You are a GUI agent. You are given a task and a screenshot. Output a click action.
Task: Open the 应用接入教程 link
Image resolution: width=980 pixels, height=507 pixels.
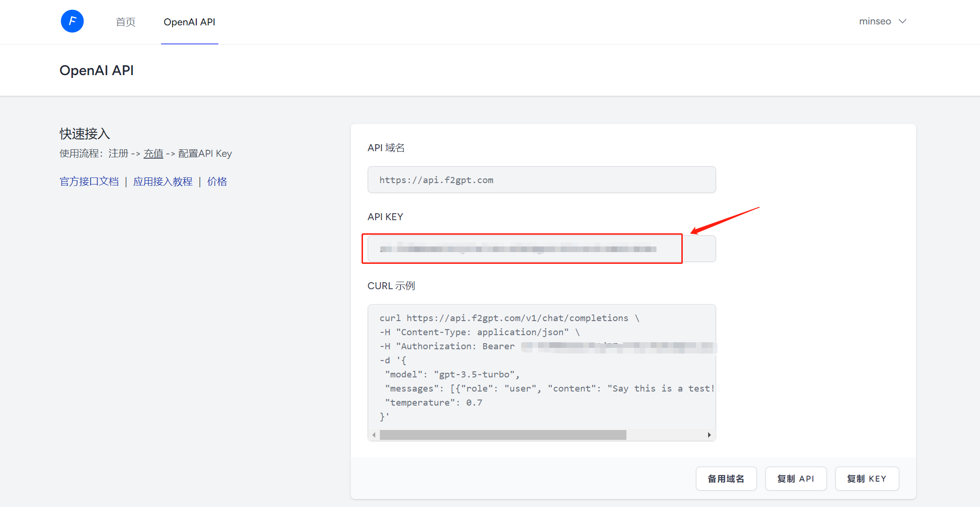pyautogui.click(x=162, y=182)
